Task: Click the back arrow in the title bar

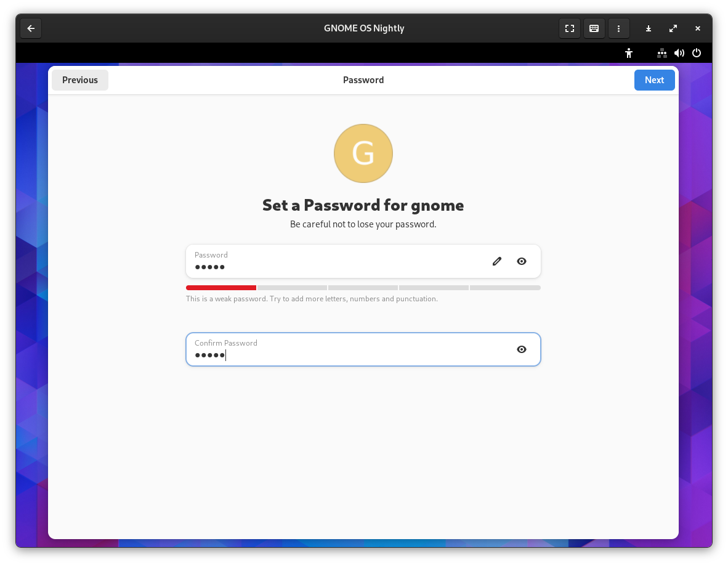Action: 31,28
